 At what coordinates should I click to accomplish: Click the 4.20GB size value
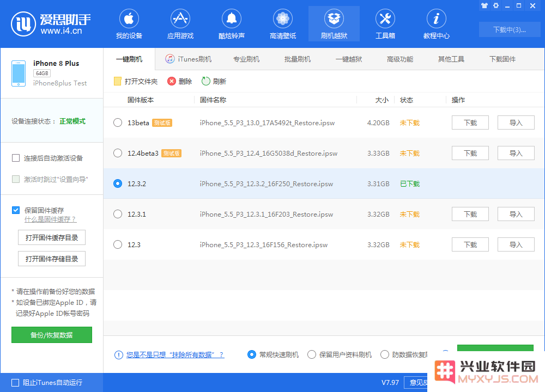378,123
